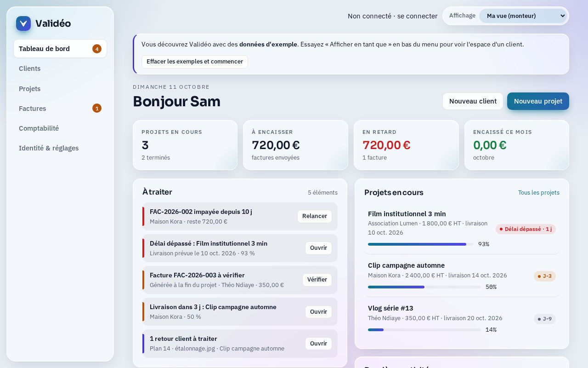
Task: Click the 14% progress value
Action: [491, 330]
